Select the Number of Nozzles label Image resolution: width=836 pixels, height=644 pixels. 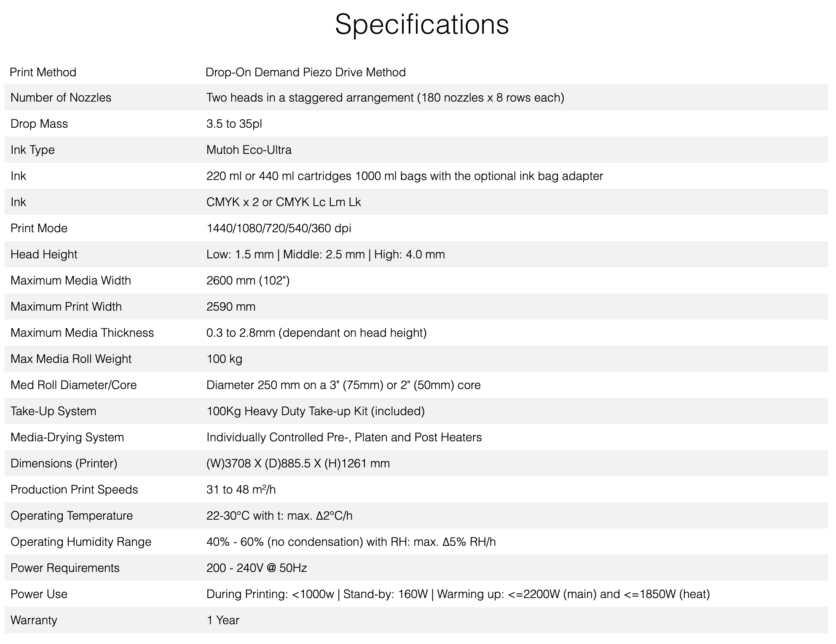point(61,98)
